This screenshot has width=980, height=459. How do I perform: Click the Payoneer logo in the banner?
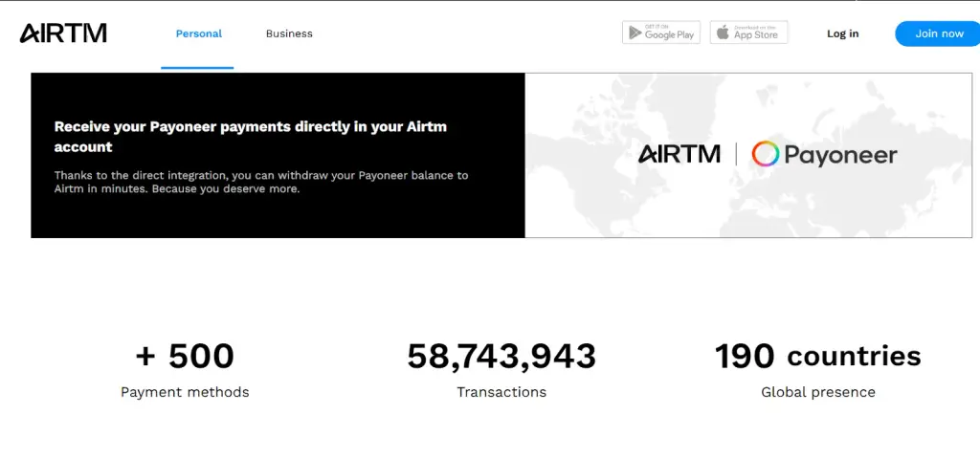point(824,154)
